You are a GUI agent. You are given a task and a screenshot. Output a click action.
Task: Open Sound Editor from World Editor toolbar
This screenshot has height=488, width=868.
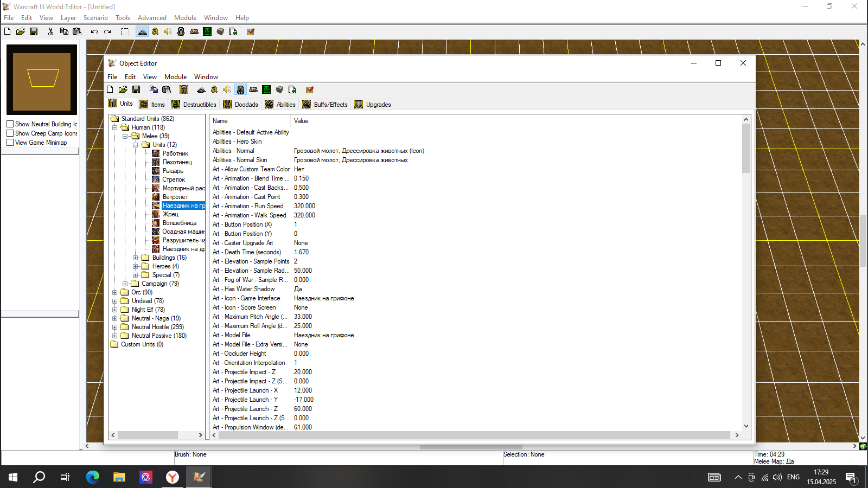pyautogui.click(x=168, y=31)
